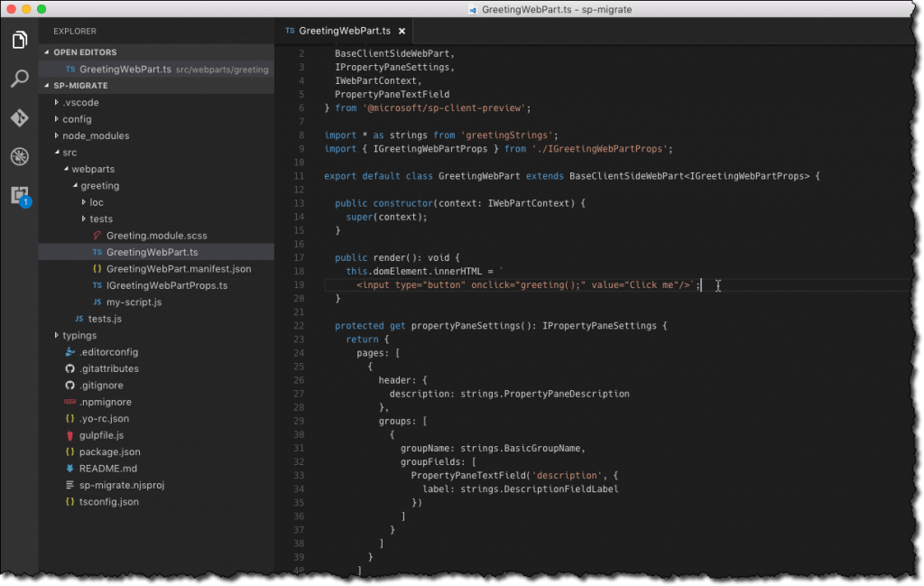Image resolution: width=924 pixels, height=586 pixels.
Task: Open the Debug view icon
Action: click(19, 155)
